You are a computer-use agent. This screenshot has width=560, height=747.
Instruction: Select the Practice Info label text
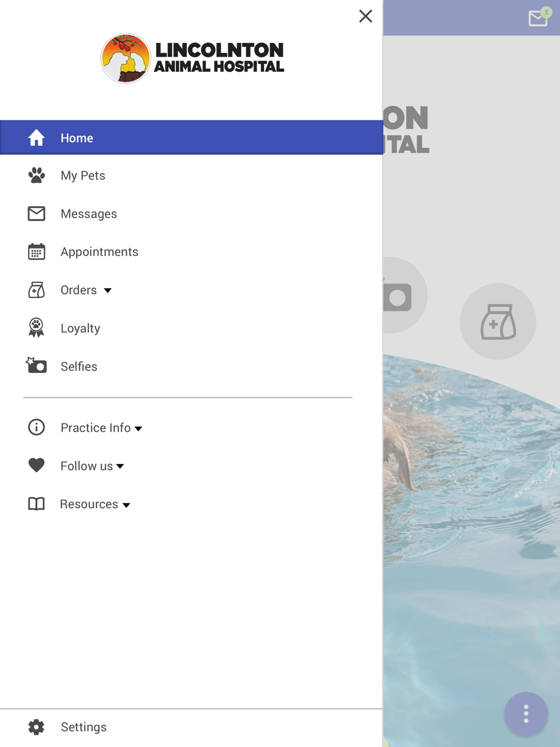tap(95, 428)
